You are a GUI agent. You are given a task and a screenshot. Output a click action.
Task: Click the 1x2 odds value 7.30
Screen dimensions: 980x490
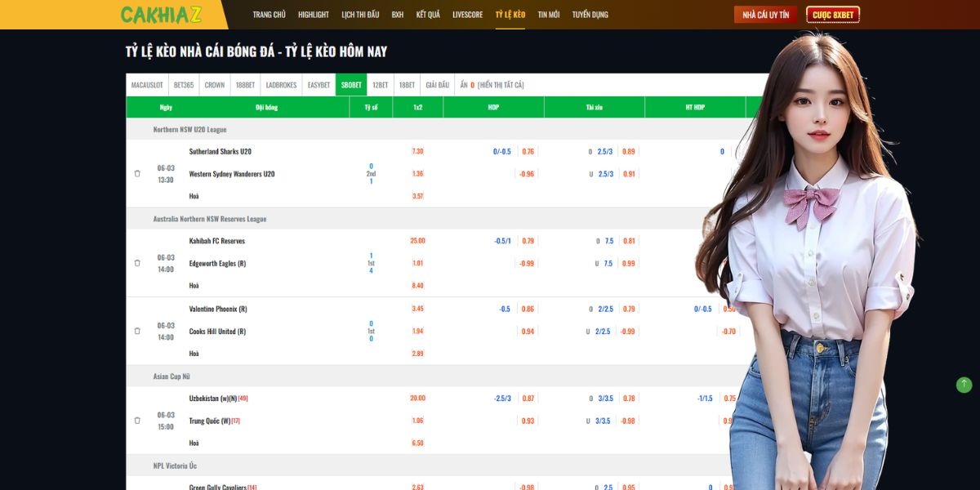coord(418,151)
